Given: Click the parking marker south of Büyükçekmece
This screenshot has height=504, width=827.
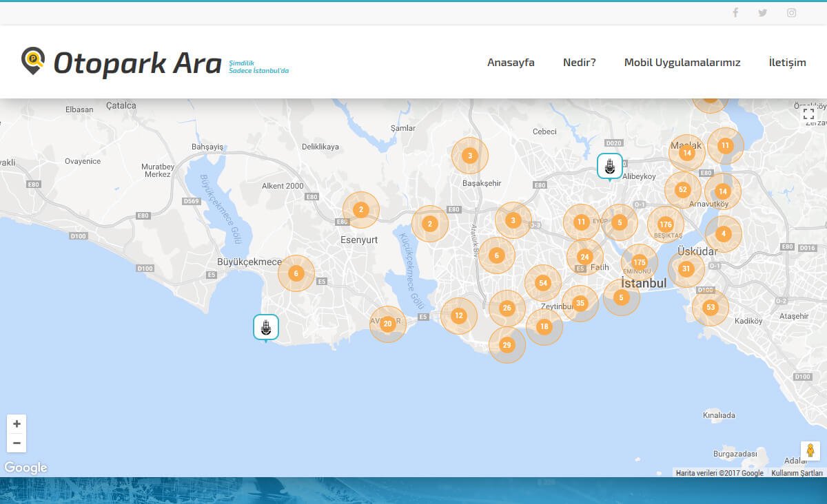Looking at the screenshot, I should point(266,328).
